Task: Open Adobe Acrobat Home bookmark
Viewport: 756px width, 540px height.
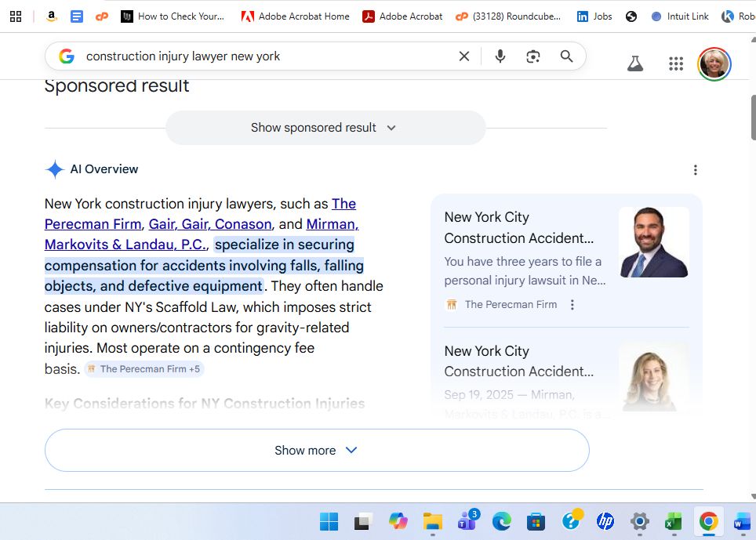Action: click(296, 16)
